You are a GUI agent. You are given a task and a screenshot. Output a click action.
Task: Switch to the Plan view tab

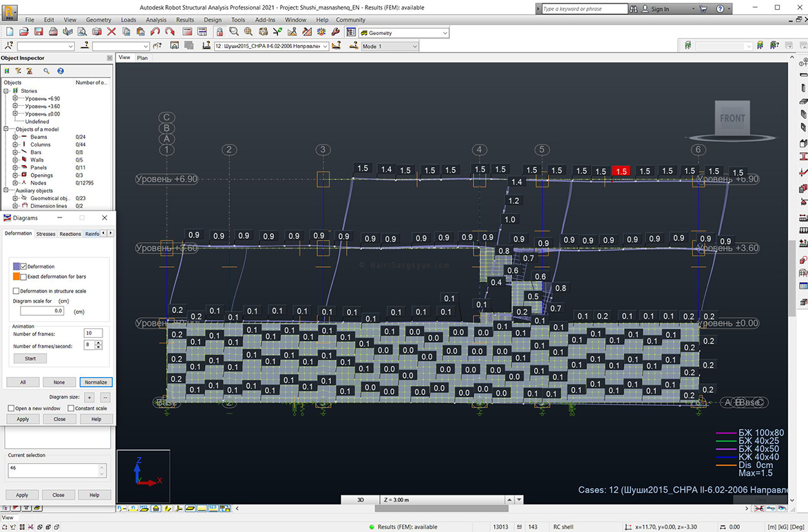click(142, 58)
